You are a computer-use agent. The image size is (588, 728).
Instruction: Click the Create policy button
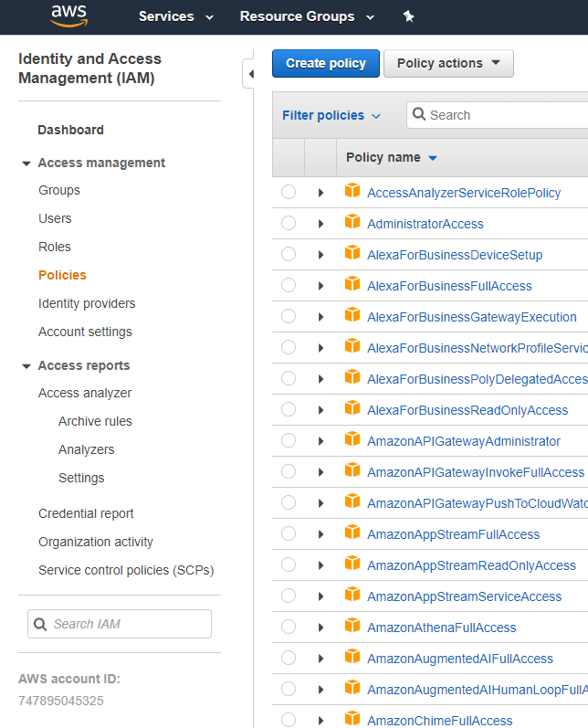pos(326,63)
